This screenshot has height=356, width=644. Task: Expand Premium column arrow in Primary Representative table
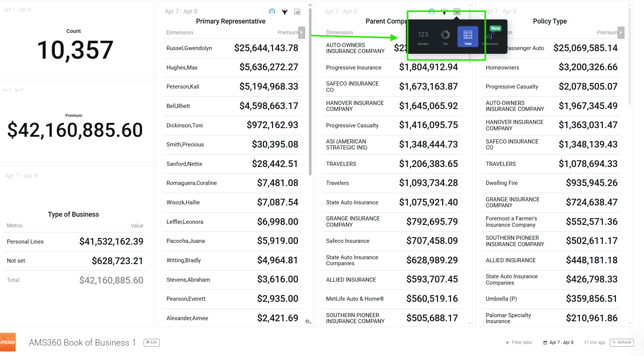302,32
